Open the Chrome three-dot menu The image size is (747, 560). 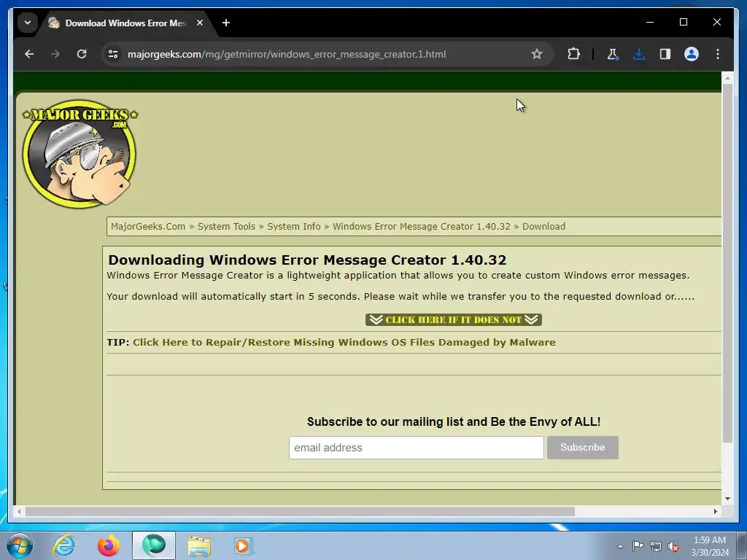[718, 54]
